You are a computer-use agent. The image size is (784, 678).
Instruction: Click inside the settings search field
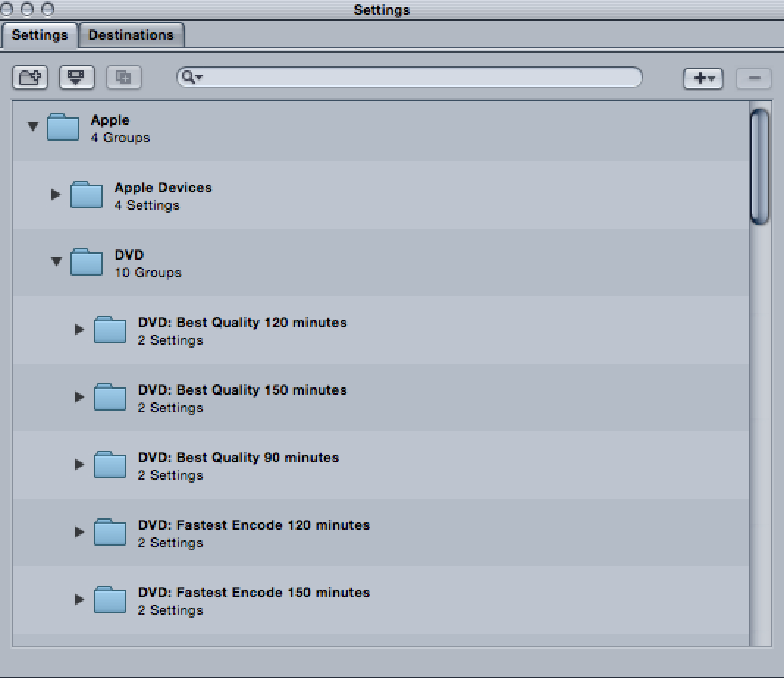pos(409,78)
